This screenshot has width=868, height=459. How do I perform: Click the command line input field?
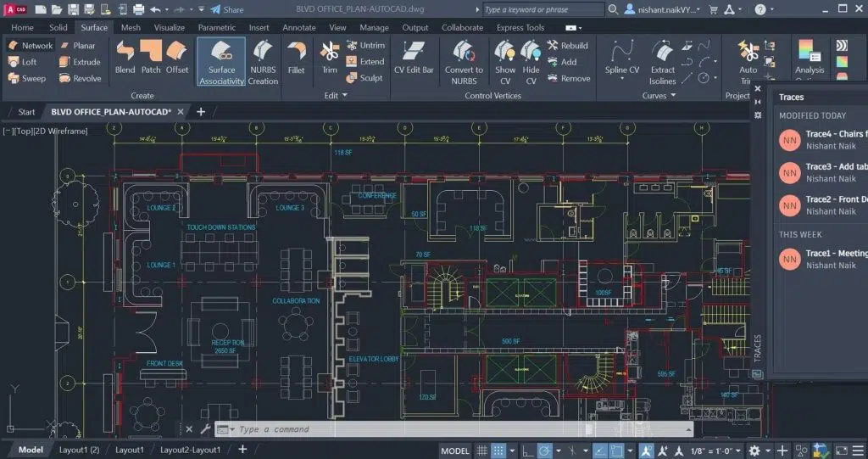[424, 429]
